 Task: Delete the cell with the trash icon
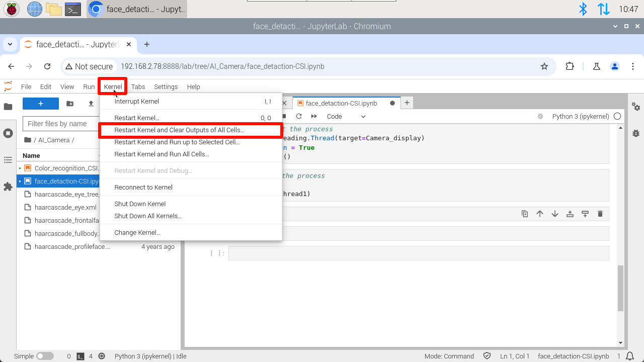600,214
